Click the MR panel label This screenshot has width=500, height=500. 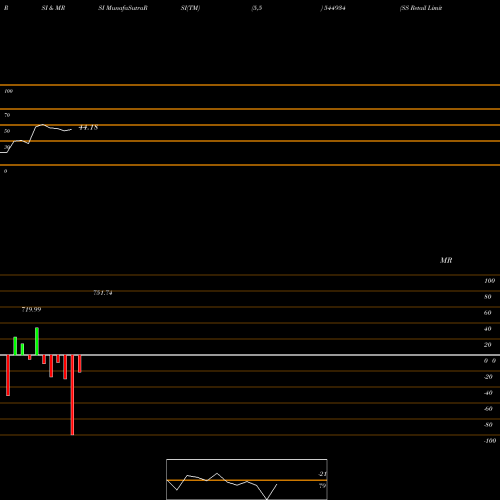coord(446,260)
